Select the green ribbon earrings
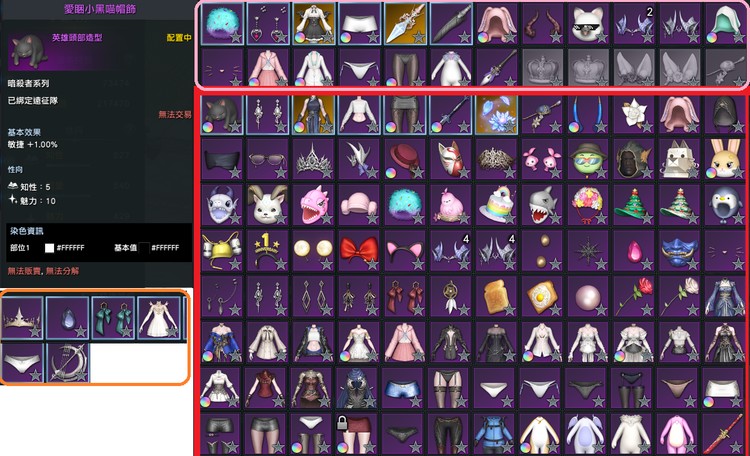The image size is (750, 456). tap(113, 318)
